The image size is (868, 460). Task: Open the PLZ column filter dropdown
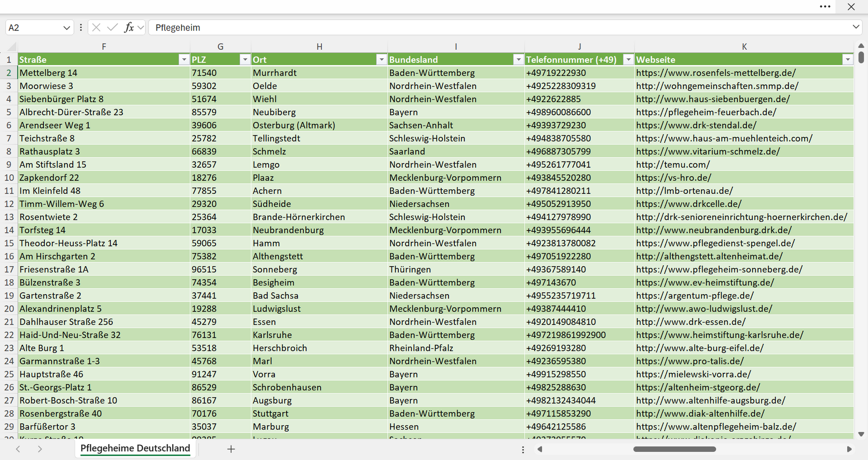pos(245,59)
